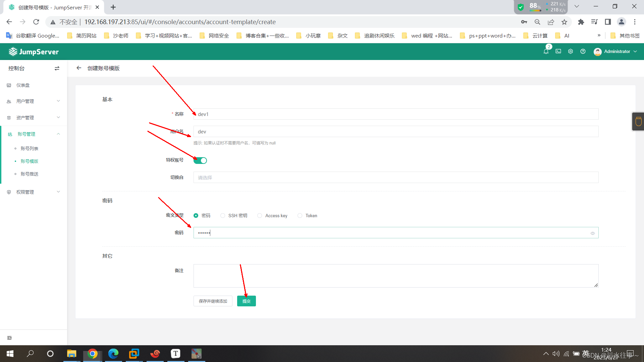Open the notifications bell icon
The width and height of the screenshot is (644, 362).
pos(546,51)
